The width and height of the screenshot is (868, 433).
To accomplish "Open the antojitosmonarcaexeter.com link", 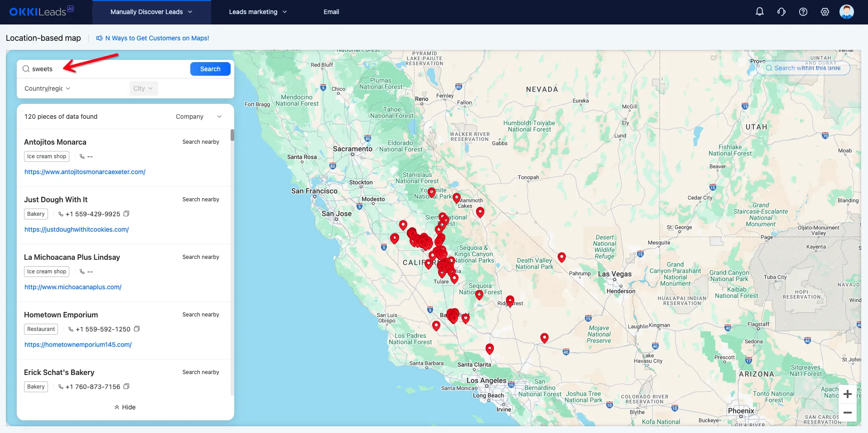I will tap(85, 172).
